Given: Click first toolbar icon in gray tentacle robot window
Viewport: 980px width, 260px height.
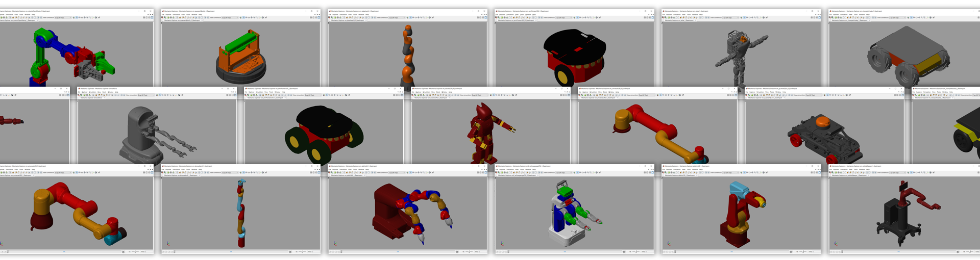Looking at the screenshot, I should (79, 95).
